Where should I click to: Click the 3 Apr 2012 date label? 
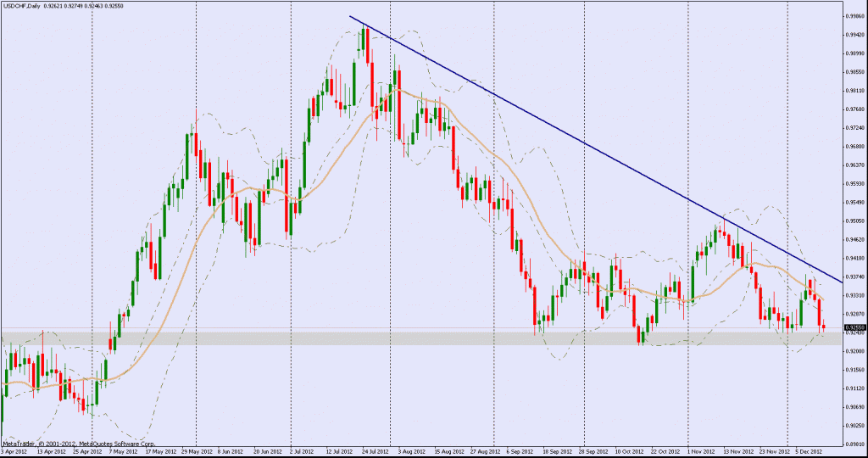pyautogui.click(x=17, y=452)
